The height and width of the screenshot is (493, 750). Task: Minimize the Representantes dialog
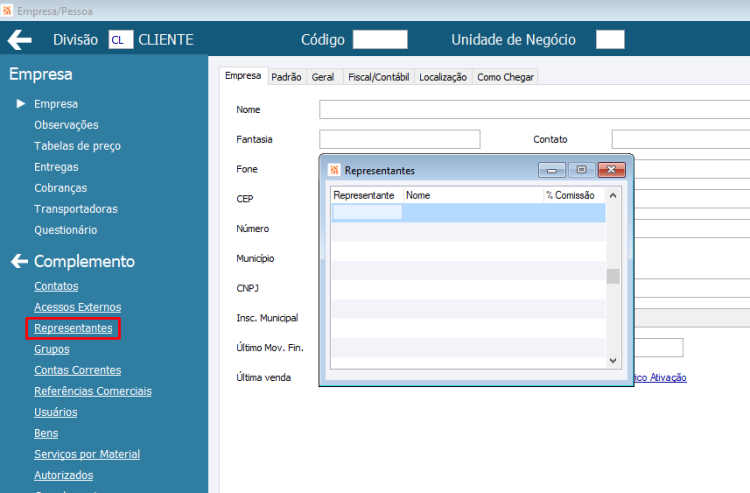(x=552, y=170)
